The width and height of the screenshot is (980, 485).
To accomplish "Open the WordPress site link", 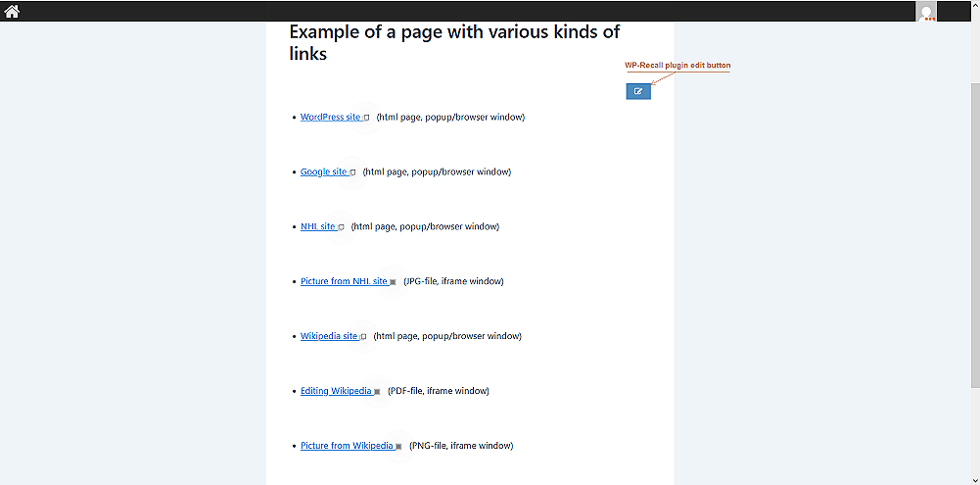I will click(331, 117).
